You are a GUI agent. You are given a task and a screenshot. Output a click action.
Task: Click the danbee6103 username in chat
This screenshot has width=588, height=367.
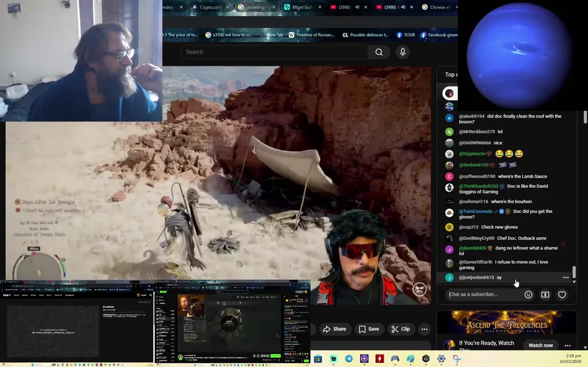coord(474,165)
